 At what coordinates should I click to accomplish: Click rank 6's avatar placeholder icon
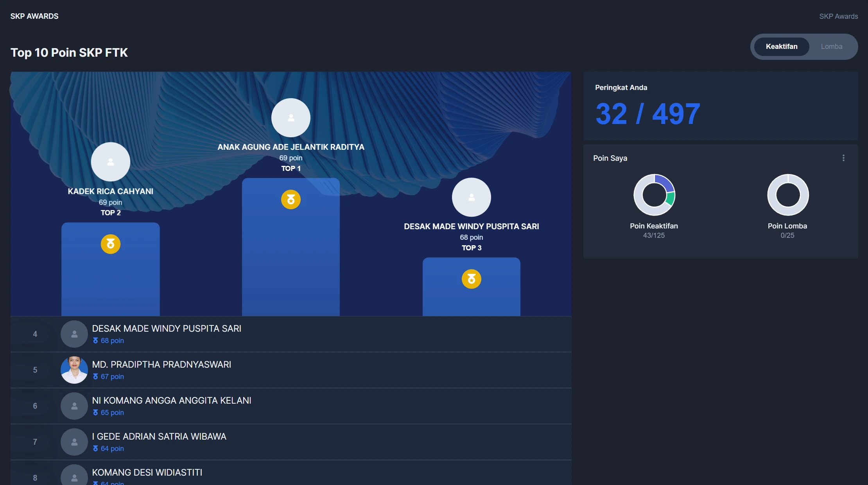pyautogui.click(x=74, y=406)
